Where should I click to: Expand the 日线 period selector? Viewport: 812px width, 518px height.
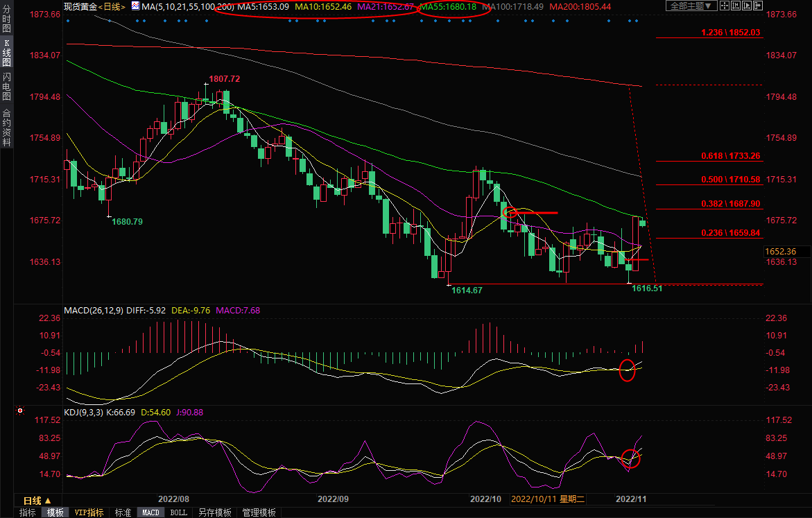pyautogui.click(x=32, y=500)
